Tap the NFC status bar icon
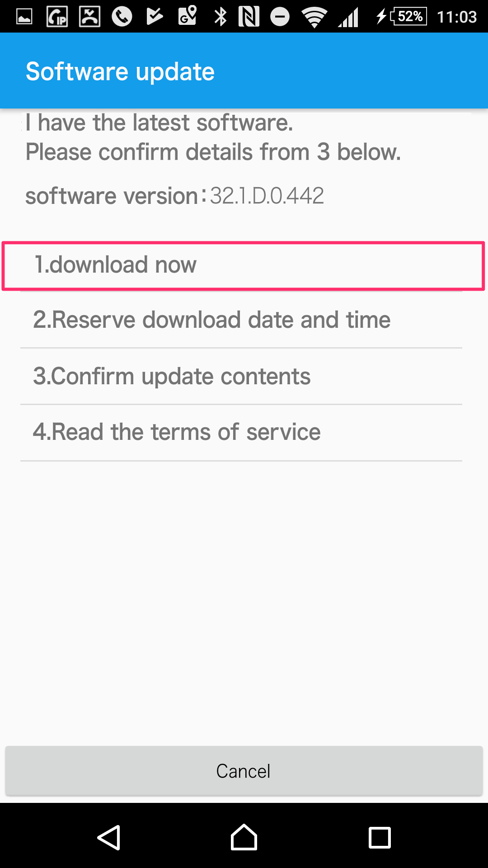 click(x=249, y=17)
